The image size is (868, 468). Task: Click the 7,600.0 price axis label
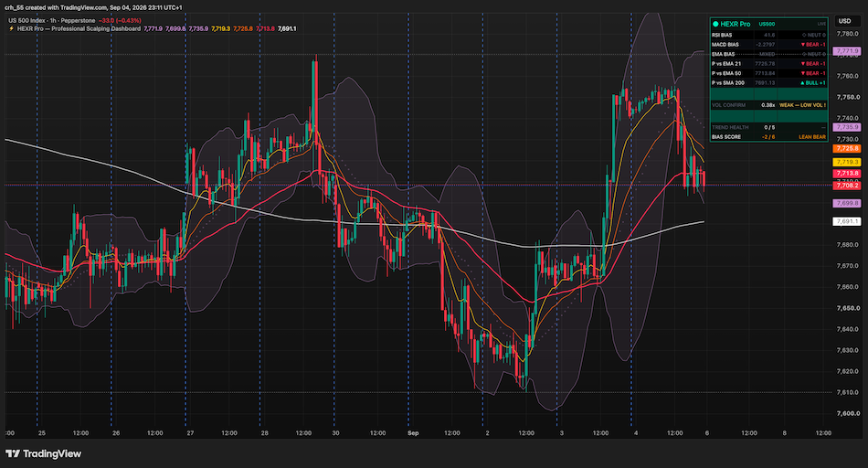(848, 413)
